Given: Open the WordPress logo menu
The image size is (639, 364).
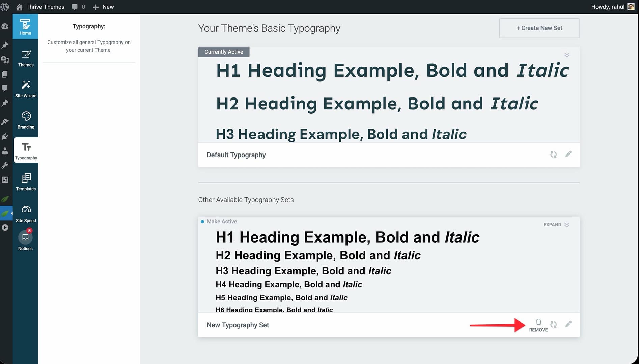Looking at the screenshot, I should coord(5,7).
